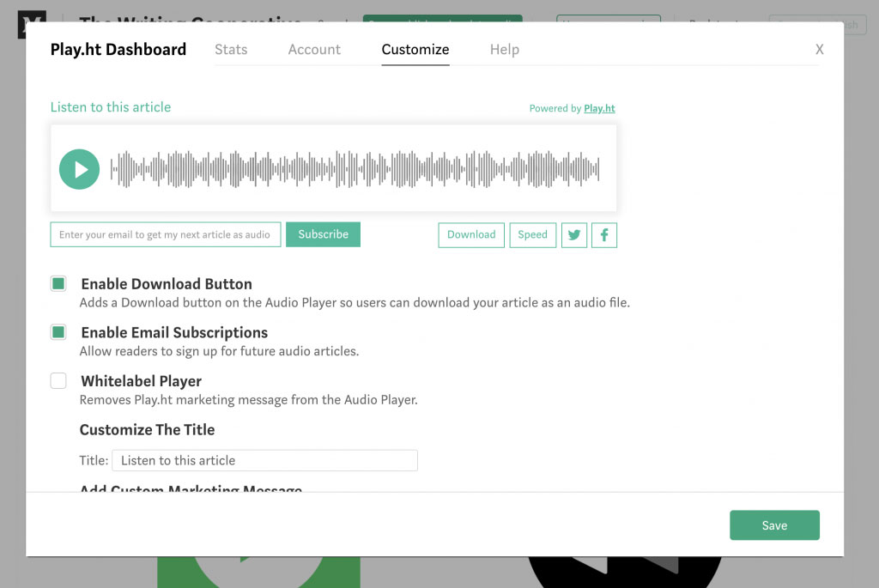Click the Twitter share icon
The width and height of the screenshot is (879, 588).
[x=574, y=235]
